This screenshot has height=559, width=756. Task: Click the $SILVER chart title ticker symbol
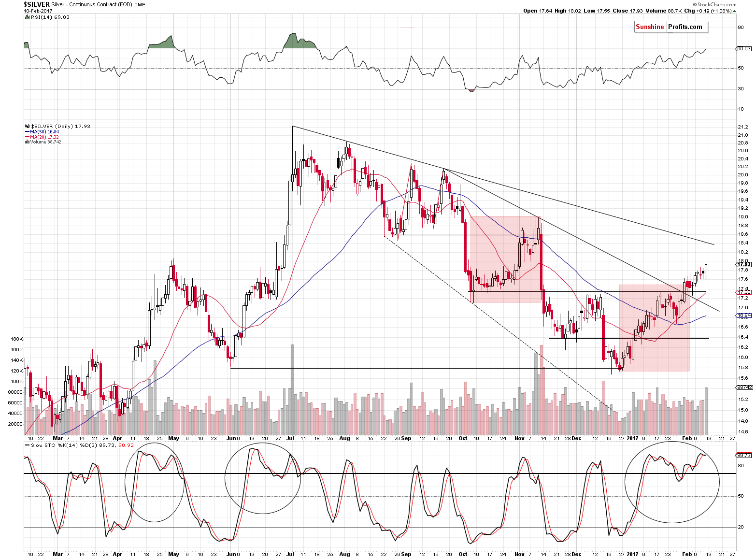tap(37, 4)
